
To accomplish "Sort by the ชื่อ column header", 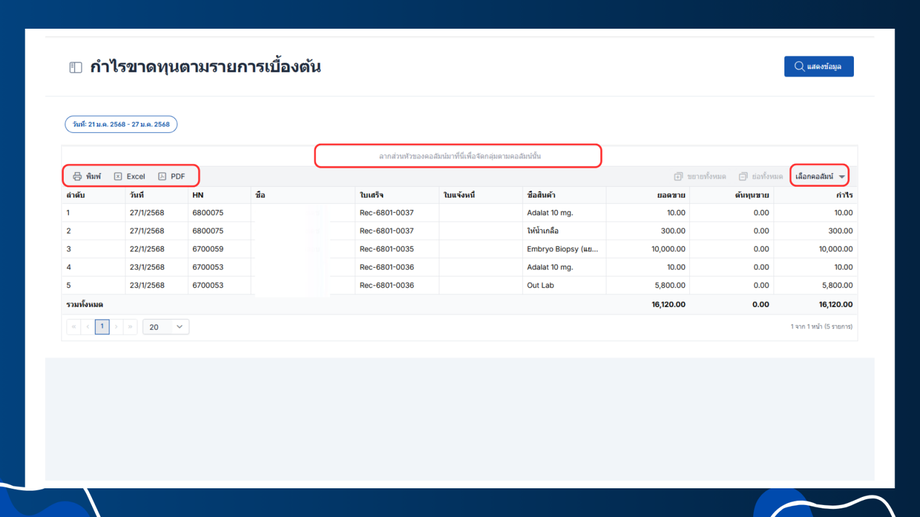I will [x=303, y=195].
